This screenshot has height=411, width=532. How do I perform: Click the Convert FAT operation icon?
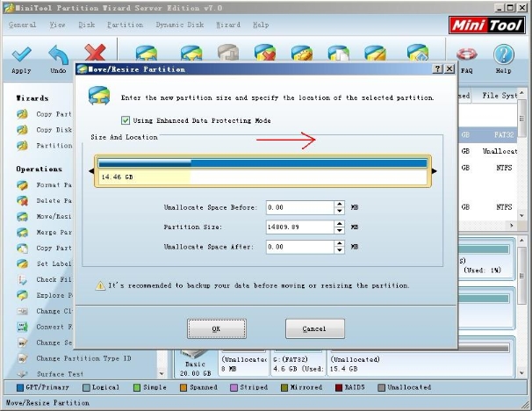[23, 327]
